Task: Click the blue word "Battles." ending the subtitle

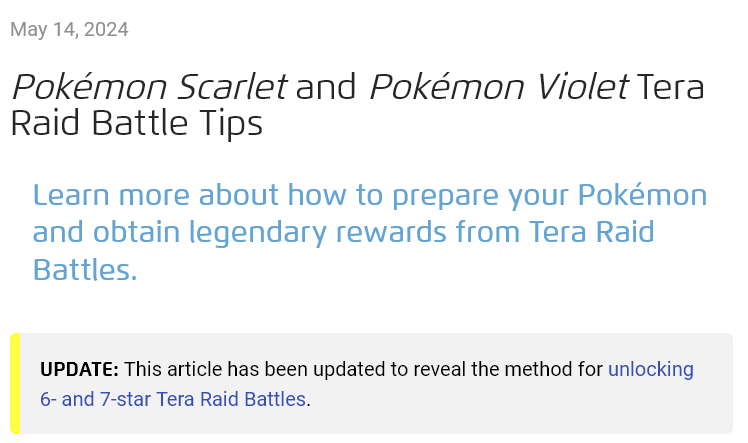Action: coord(85,270)
